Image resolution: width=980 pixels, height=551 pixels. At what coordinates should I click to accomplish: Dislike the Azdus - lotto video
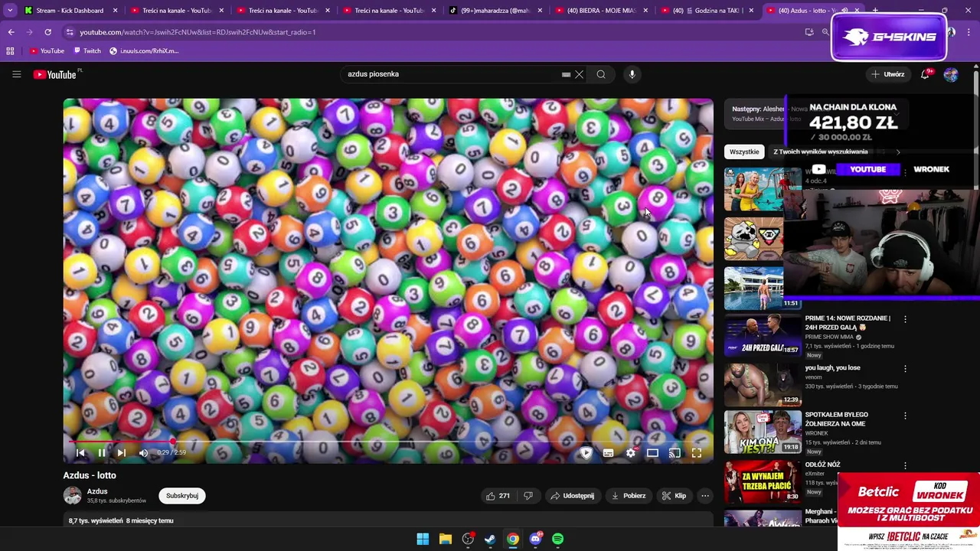pyautogui.click(x=528, y=496)
